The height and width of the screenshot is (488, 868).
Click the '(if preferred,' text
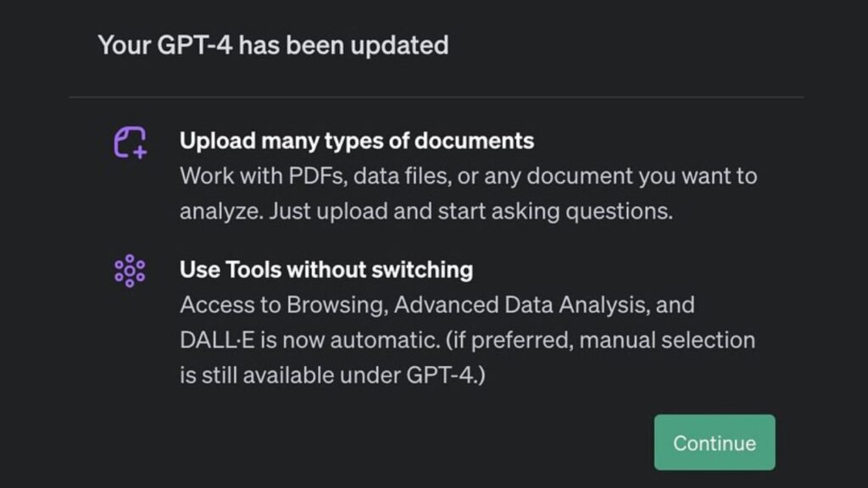pos(509,341)
